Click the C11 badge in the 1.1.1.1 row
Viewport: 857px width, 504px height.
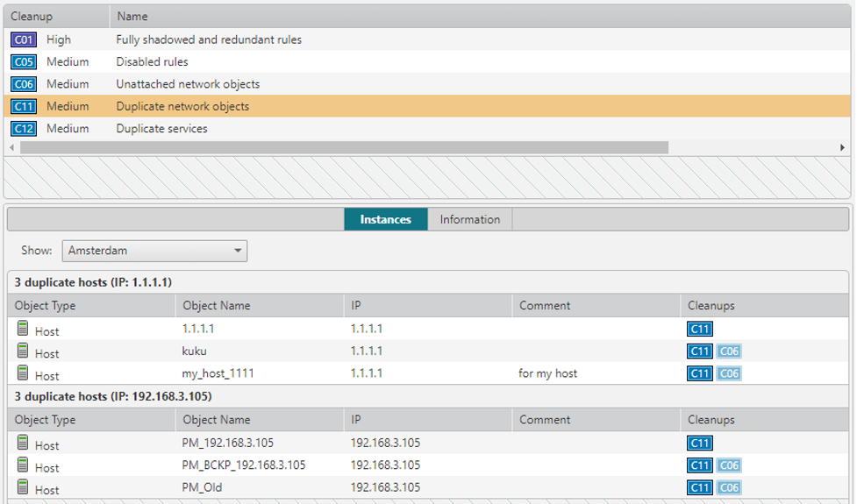[x=700, y=330]
